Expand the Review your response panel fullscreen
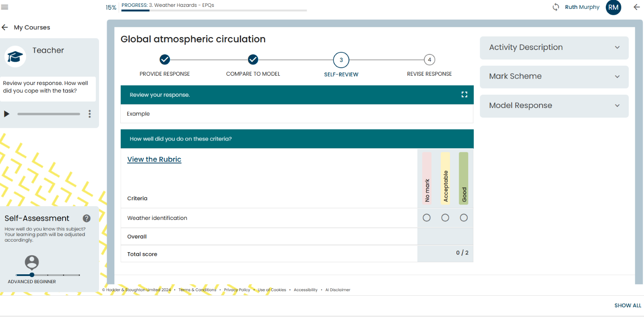The width and height of the screenshot is (644, 317). pos(464,95)
